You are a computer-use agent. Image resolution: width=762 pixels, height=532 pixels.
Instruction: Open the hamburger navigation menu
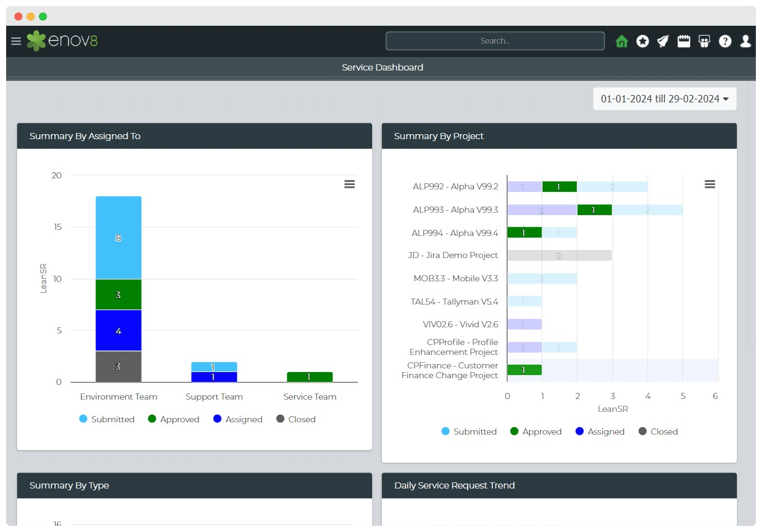click(x=16, y=41)
